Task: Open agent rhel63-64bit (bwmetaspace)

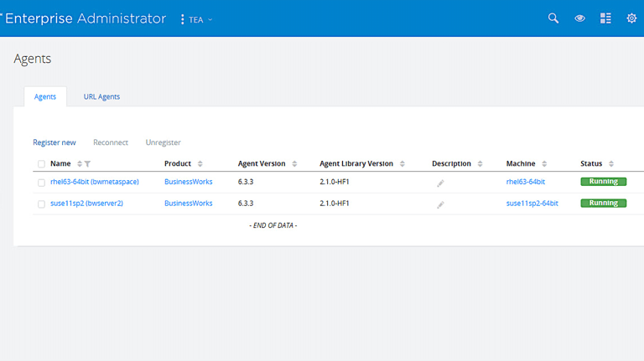Action: click(x=95, y=182)
